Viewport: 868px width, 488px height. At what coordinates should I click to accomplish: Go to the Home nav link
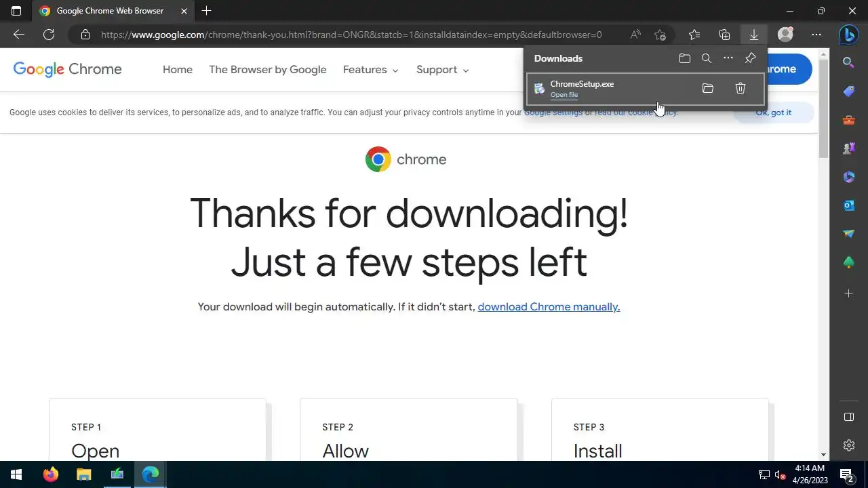pyautogui.click(x=178, y=70)
